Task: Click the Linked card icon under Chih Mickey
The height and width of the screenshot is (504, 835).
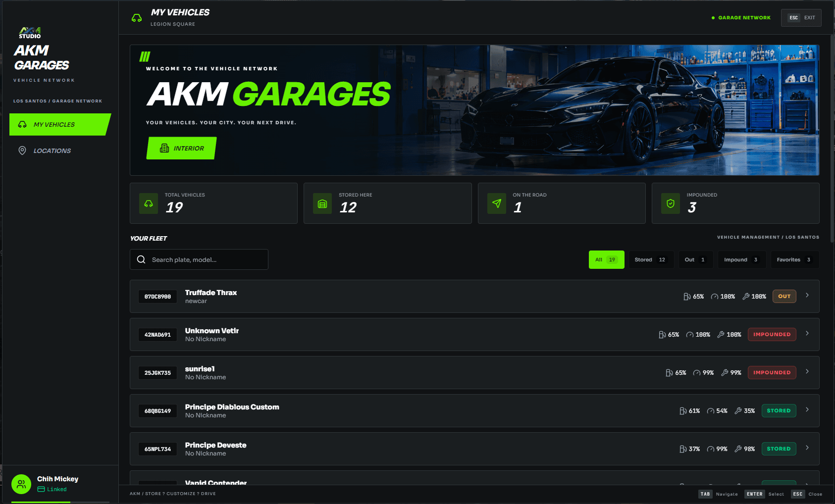Action: point(41,489)
